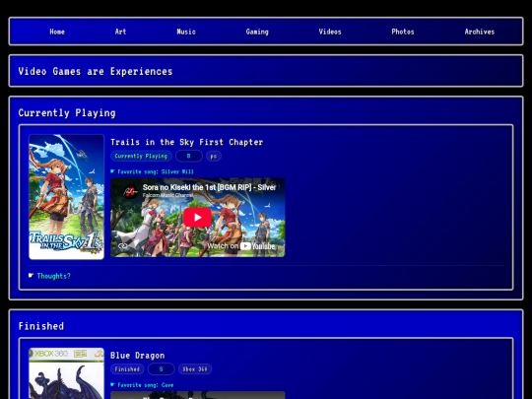Click the Currently Playing section heading
Viewport: 532px width, 399px height.
click(x=67, y=112)
